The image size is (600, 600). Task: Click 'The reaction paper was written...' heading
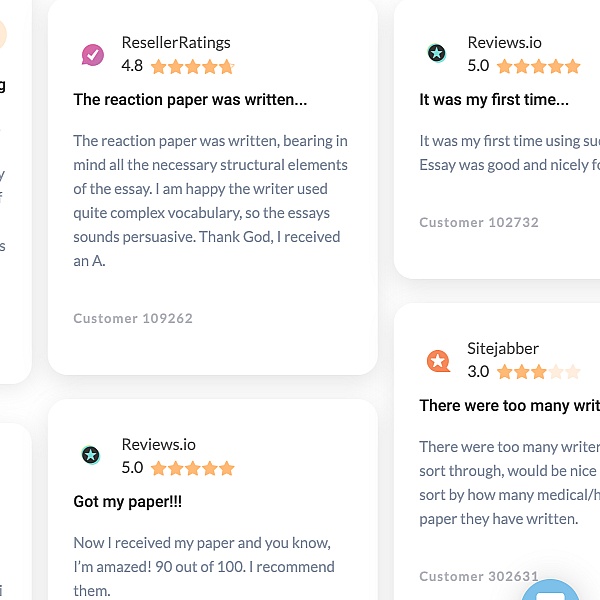coord(190,100)
